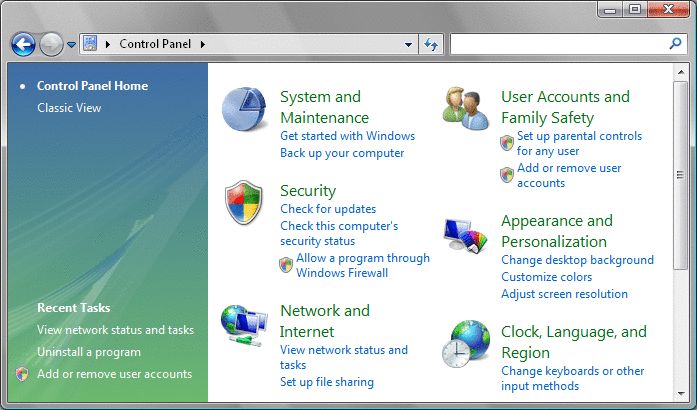
Task: Open Set up file sharing link
Action: pyautogui.click(x=327, y=382)
